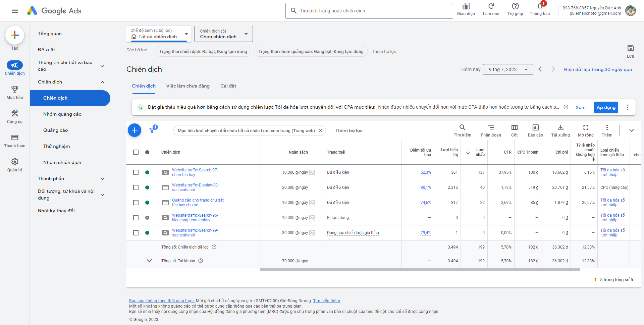The width and height of the screenshot is (644, 325).
Task: Click the Áp dụng button
Action: pyautogui.click(x=606, y=107)
